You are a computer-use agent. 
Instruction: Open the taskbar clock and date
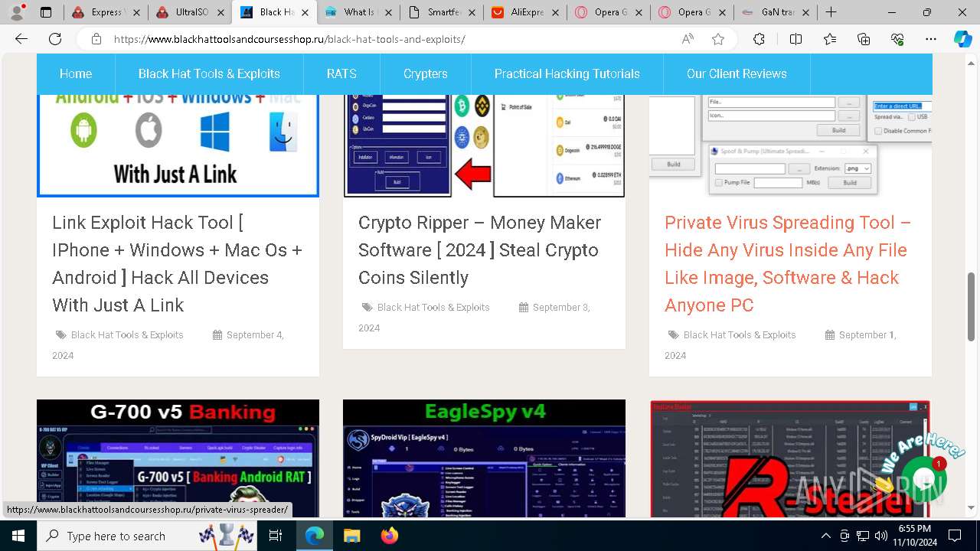(914, 536)
